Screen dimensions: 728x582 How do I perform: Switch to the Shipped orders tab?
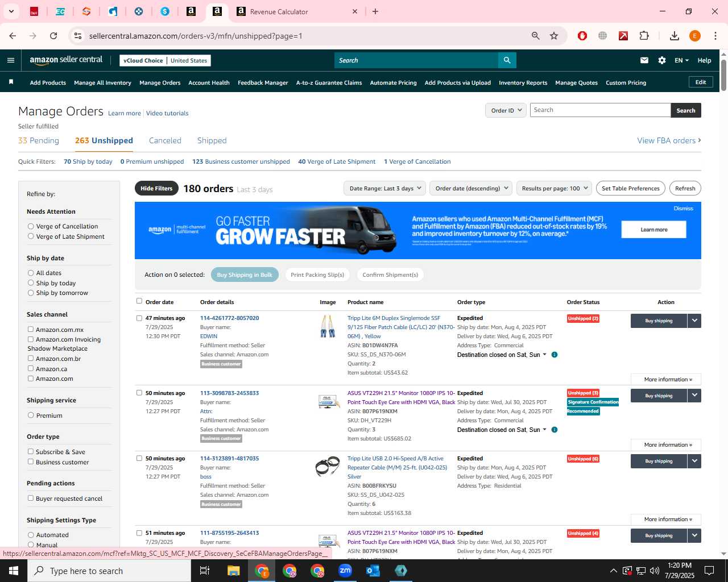[212, 140]
